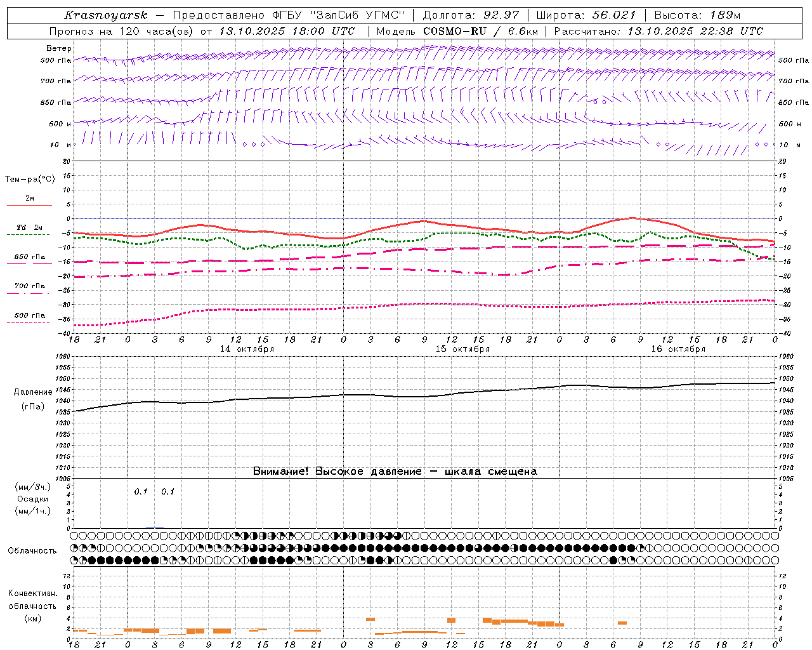The height and width of the screenshot is (650, 812).
Task: Click the 'Облачность' cloudiness label
Action: (32, 550)
